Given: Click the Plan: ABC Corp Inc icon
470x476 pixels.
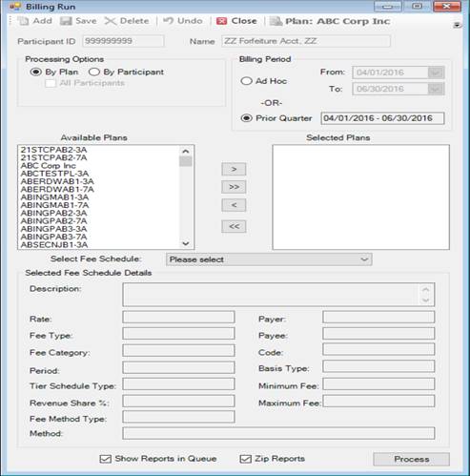Looking at the screenshot, I should click(x=276, y=21).
